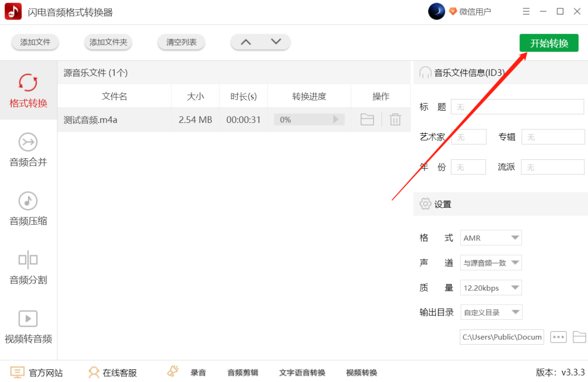Open the 音频压缩 tool
The image size is (588, 382).
tap(28, 201)
